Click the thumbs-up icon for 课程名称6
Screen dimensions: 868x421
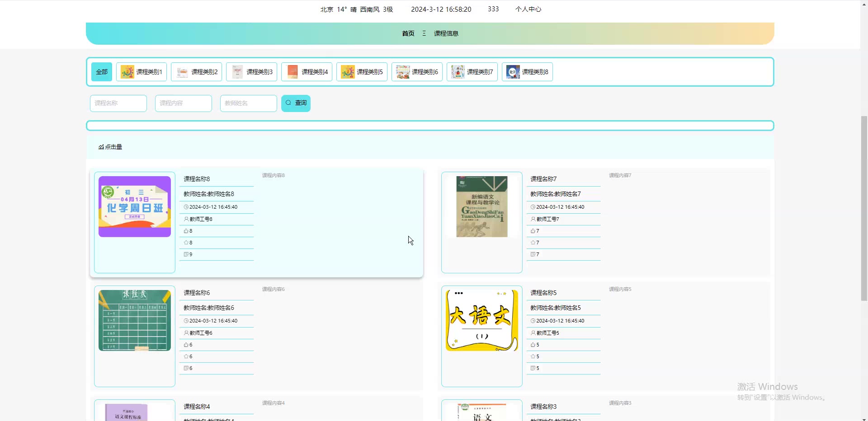coord(186,345)
